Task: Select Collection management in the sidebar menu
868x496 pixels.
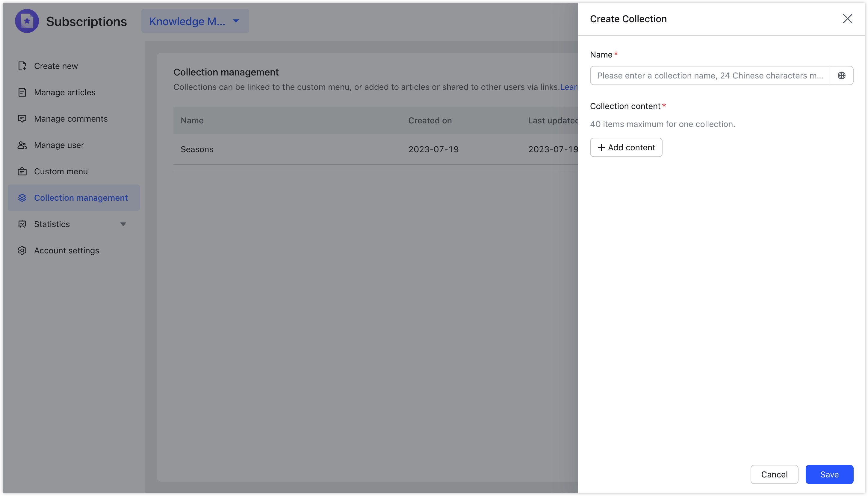Action: click(x=81, y=198)
